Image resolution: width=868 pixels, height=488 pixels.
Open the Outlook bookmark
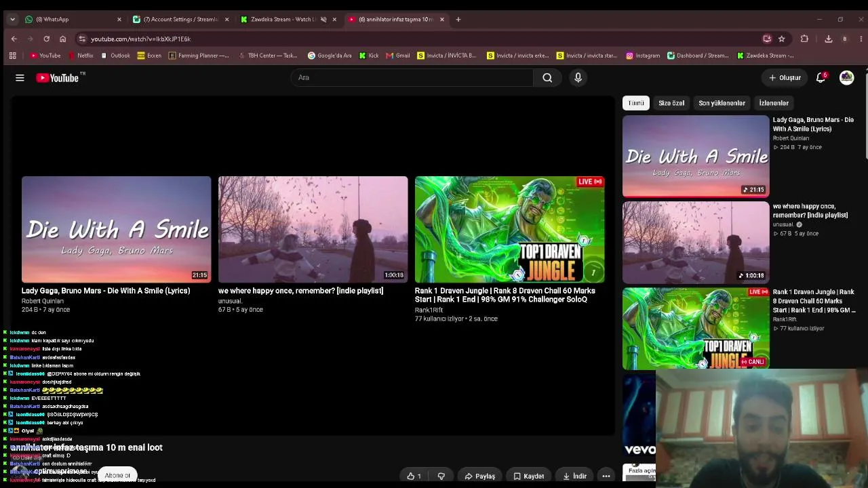(x=115, y=56)
